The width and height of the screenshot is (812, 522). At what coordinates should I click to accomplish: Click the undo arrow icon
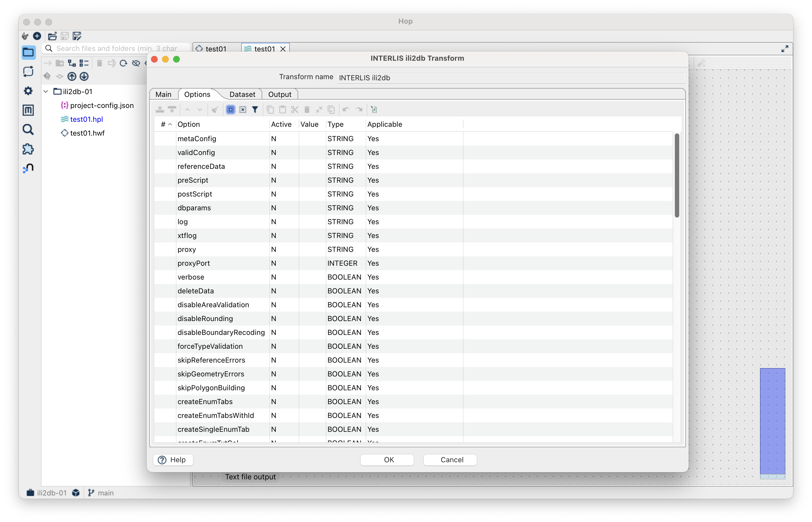click(x=346, y=110)
